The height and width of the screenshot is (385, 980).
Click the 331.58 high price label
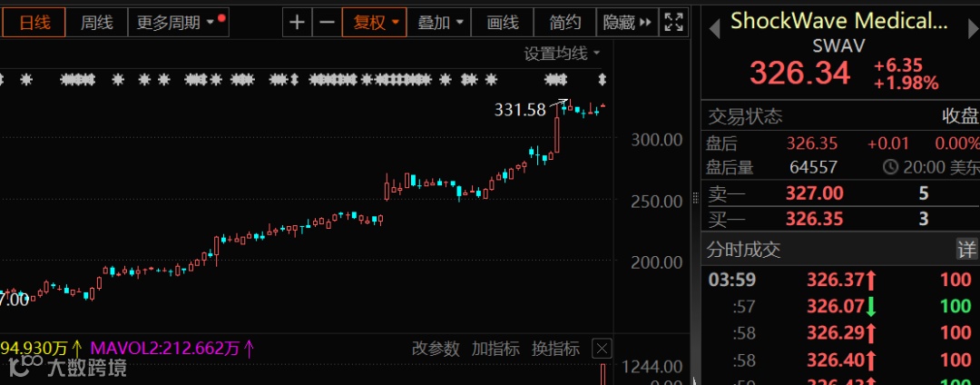(520, 110)
